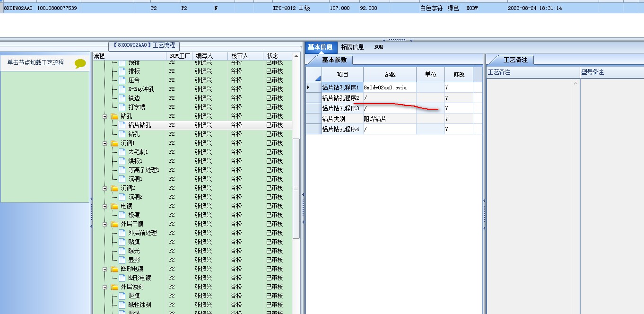Click the 状态 column header
The width and height of the screenshot is (644, 314).
[278, 56]
